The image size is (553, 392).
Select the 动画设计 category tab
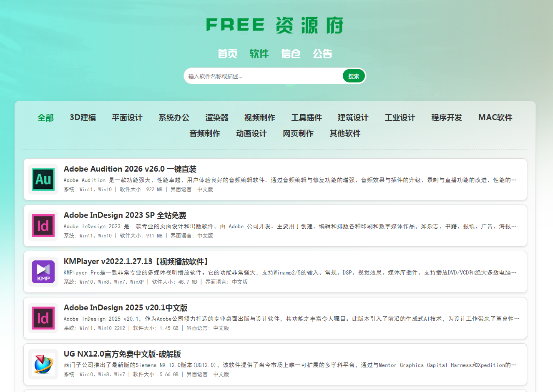pyautogui.click(x=251, y=133)
